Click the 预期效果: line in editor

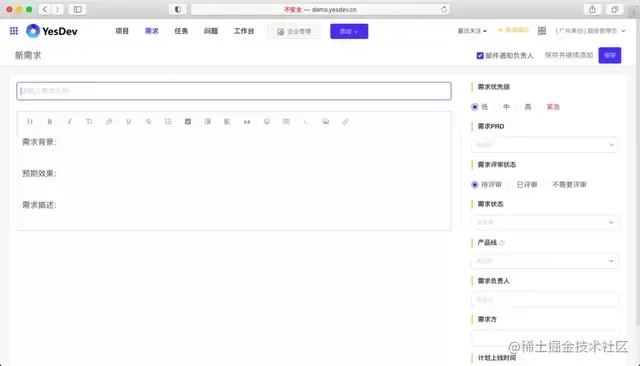pyautogui.click(x=39, y=173)
